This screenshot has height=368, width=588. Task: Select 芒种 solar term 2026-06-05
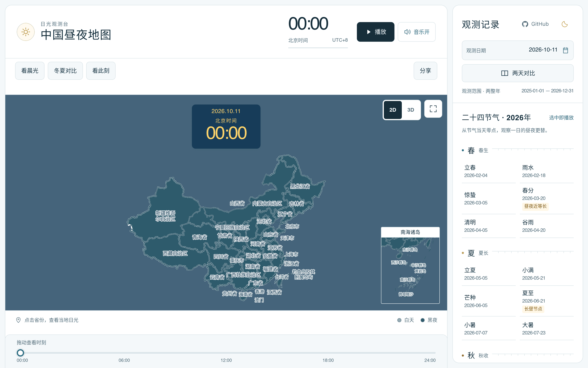click(489, 301)
